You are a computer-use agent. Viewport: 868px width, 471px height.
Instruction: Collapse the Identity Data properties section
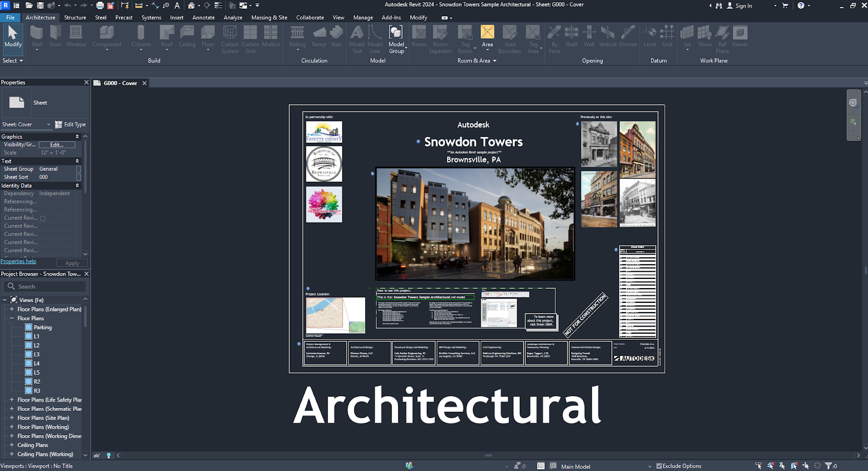[x=77, y=186]
